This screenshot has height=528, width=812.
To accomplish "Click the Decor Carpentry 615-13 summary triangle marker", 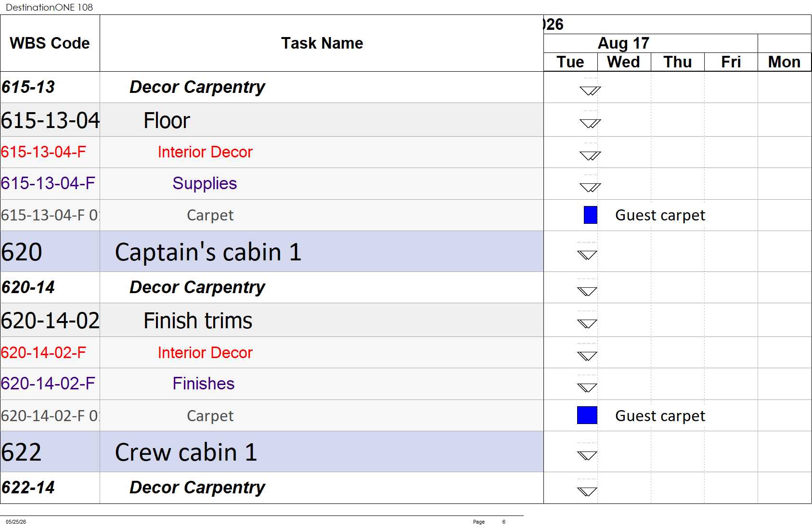I will [590, 91].
